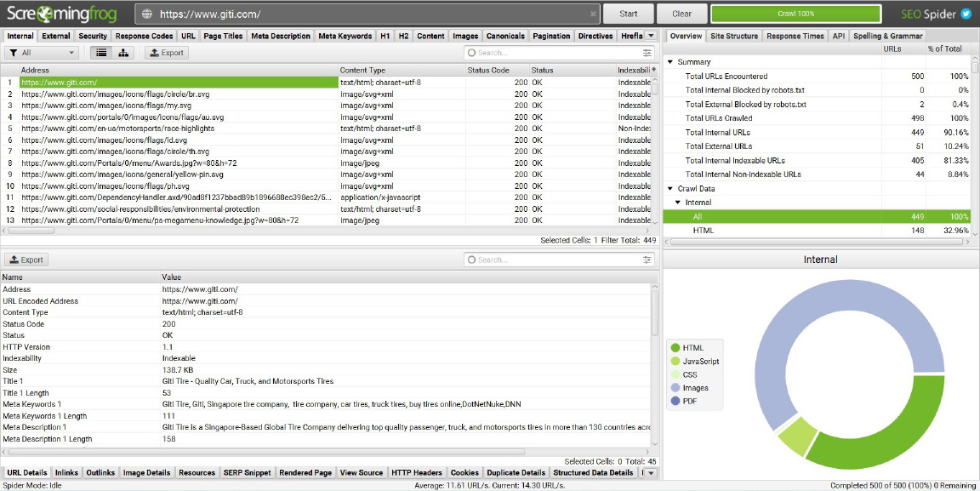Open filter options in the lower search box

coord(647,260)
